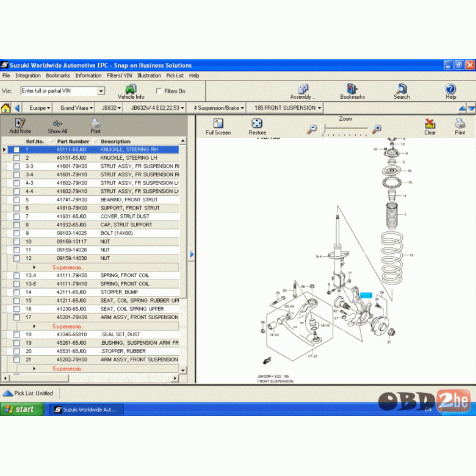Check box for COVER, STRUT DUST
The image size is (476, 476).
(x=16, y=217)
